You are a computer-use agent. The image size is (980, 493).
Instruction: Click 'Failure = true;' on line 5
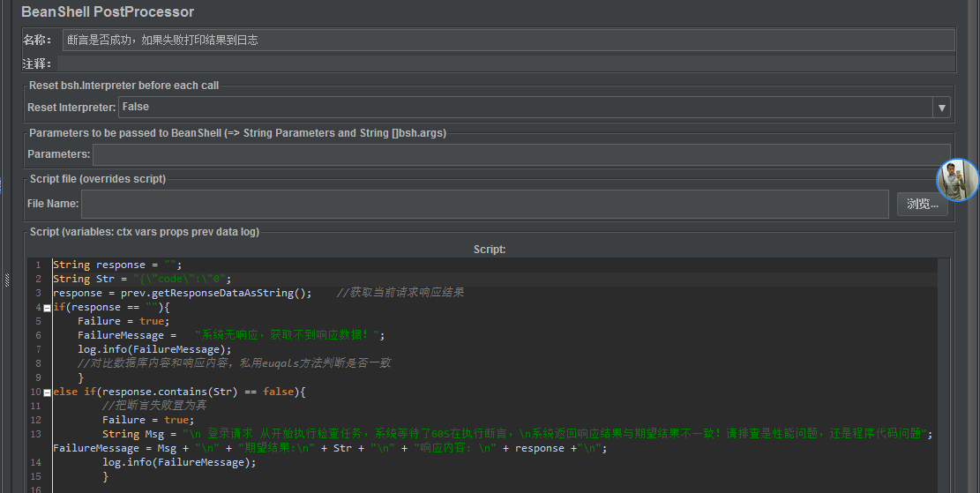point(123,321)
